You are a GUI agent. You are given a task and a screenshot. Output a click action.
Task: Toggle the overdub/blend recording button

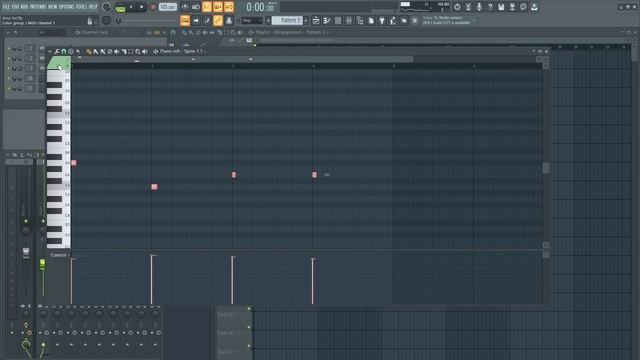click(218, 7)
